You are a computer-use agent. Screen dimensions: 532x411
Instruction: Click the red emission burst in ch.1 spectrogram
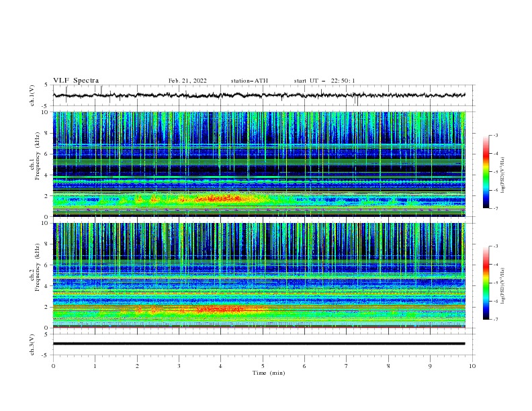click(219, 199)
